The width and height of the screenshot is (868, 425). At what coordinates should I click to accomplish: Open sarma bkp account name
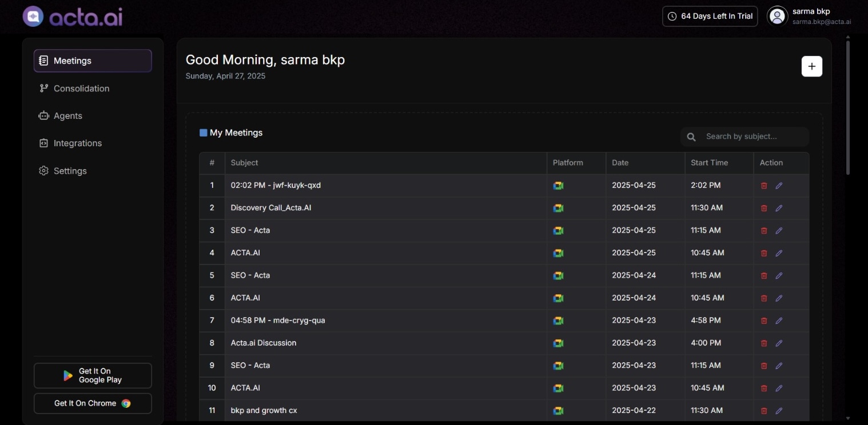[811, 11]
